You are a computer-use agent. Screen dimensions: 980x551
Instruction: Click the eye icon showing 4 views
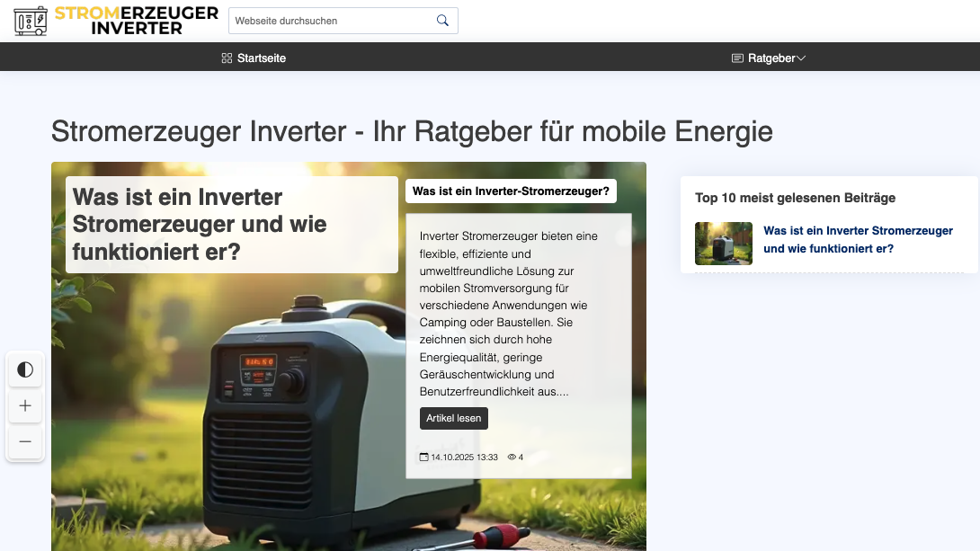pyautogui.click(x=510, y=457)
